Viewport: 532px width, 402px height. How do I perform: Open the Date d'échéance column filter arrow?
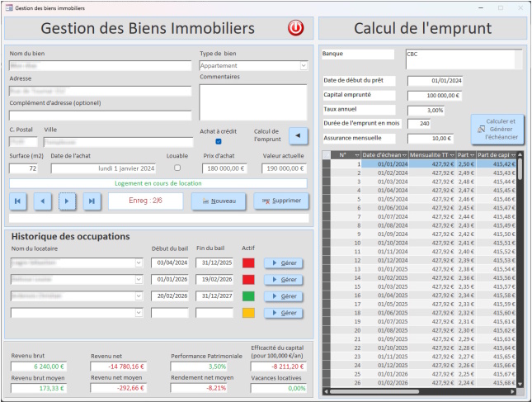(x=403, y=155)
